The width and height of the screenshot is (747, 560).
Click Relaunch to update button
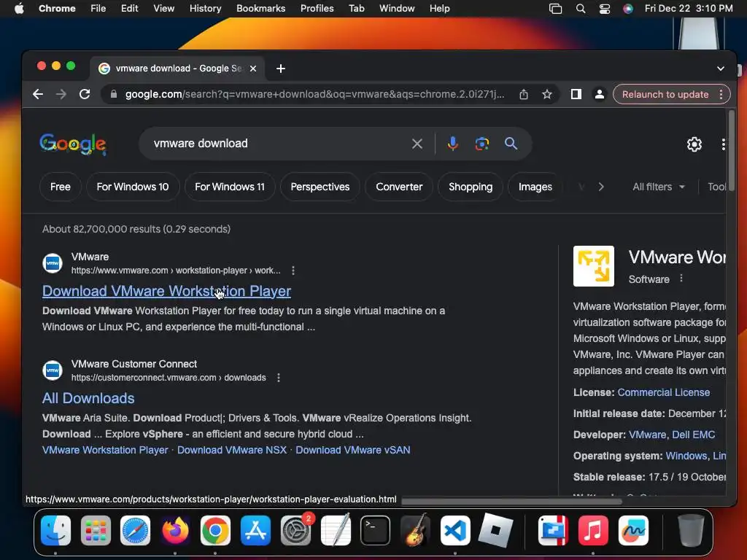coord(665,94)
